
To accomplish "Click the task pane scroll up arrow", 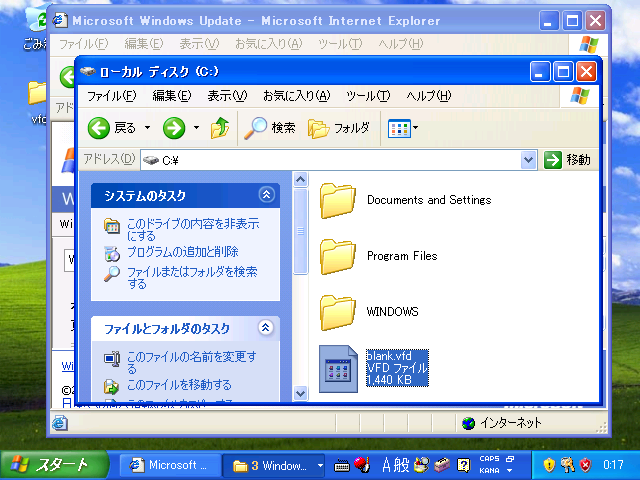I will 300,179.
